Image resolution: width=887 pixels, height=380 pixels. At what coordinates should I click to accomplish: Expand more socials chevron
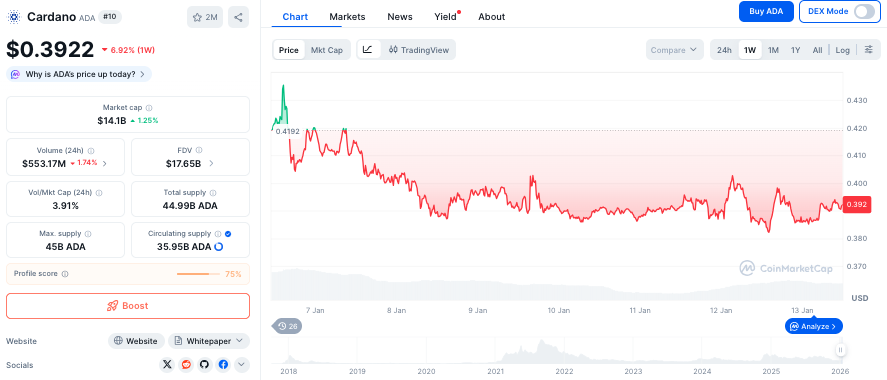[x=242, y=365]
